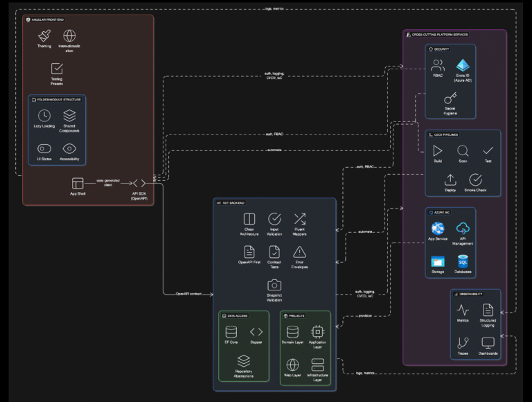Click the Build play icon in CI/CD
Viewport: 532px width, 402px height.
(438, 150)
